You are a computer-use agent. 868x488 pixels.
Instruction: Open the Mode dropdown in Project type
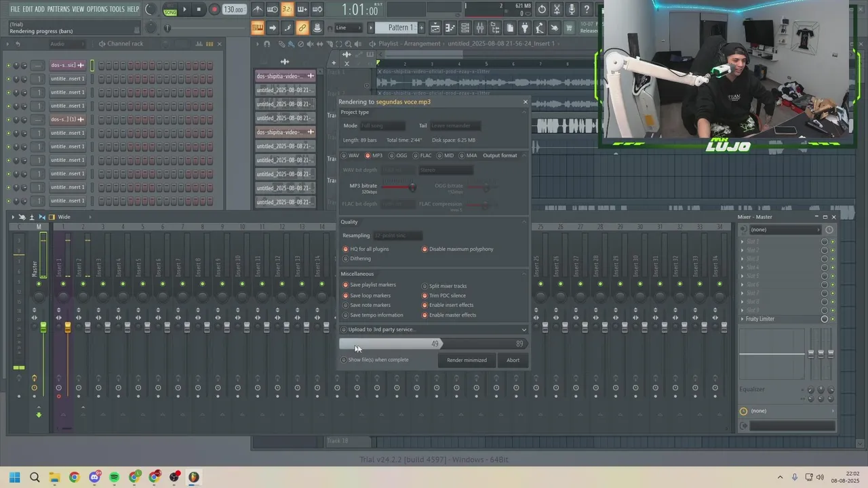pos(382,126)
